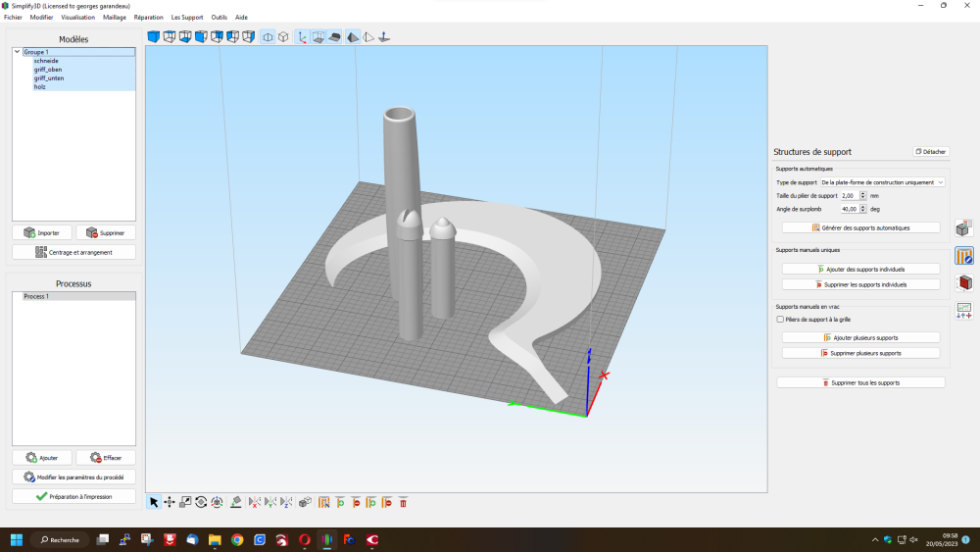Image resolution: width=980 pixels, height=552 pixels.
Task: Toggle the coordinate axes display icon
Action: (x=302, y=37)
